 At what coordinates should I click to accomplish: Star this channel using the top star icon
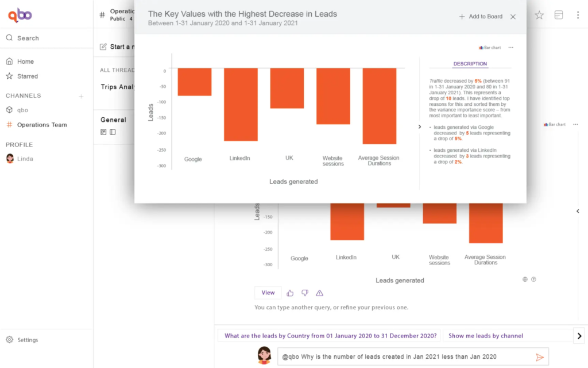point(539,15)
